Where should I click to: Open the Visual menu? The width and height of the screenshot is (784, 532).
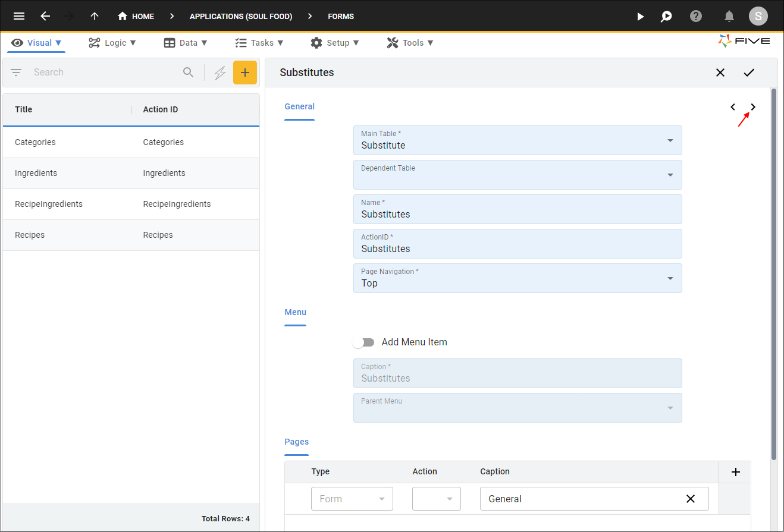tap(37, 43)
